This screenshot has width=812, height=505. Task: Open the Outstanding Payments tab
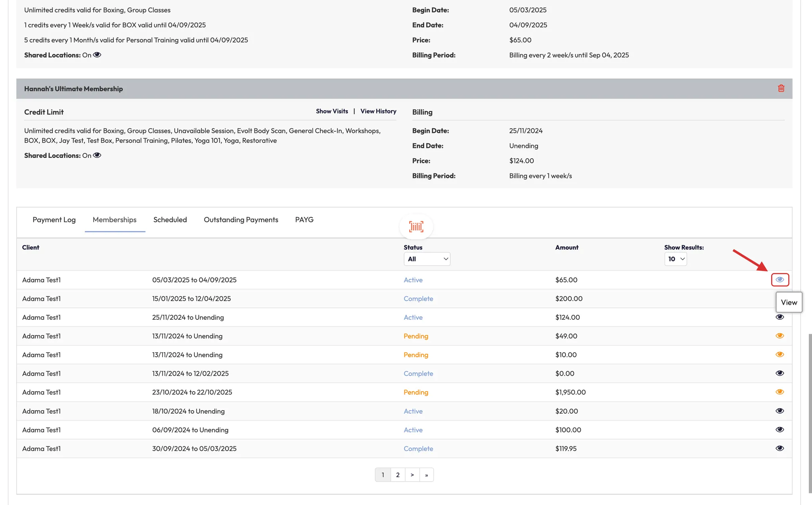[x=241, y=220]
